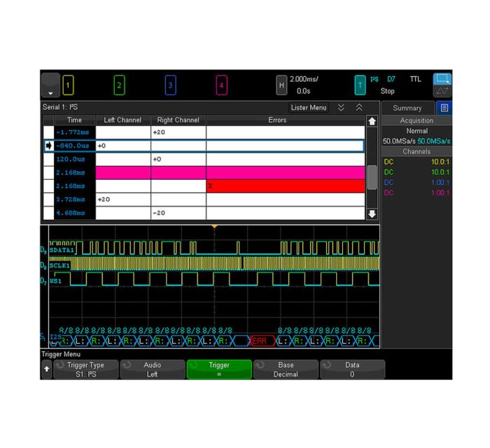490x448 pixels.
Task: Click the double chevron up icon
Action: click(x=359, y=108)
